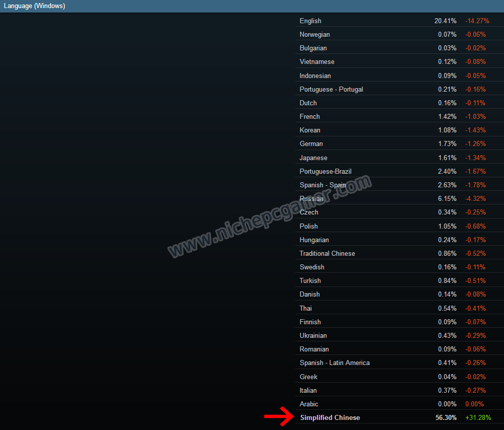
Task: Select the Arabic language entry
Action: (309, 404)
